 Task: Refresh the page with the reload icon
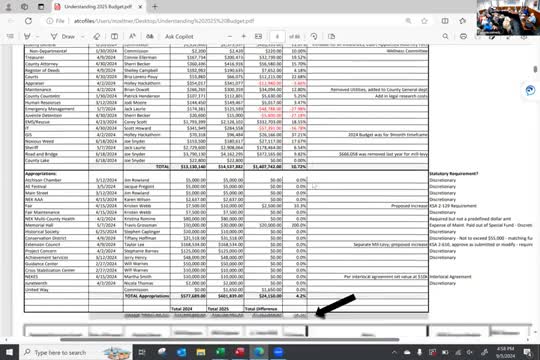point(28,21)
